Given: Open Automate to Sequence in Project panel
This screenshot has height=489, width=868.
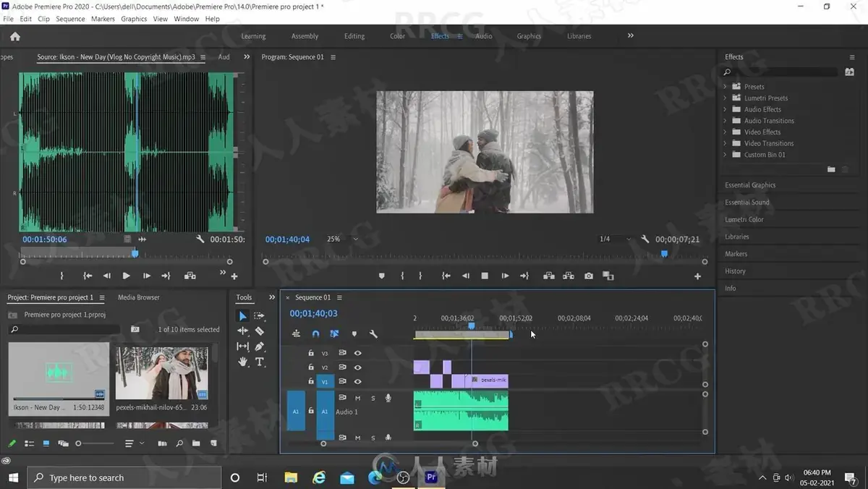Looking at the screenshot, I should (x=162, y=443).
